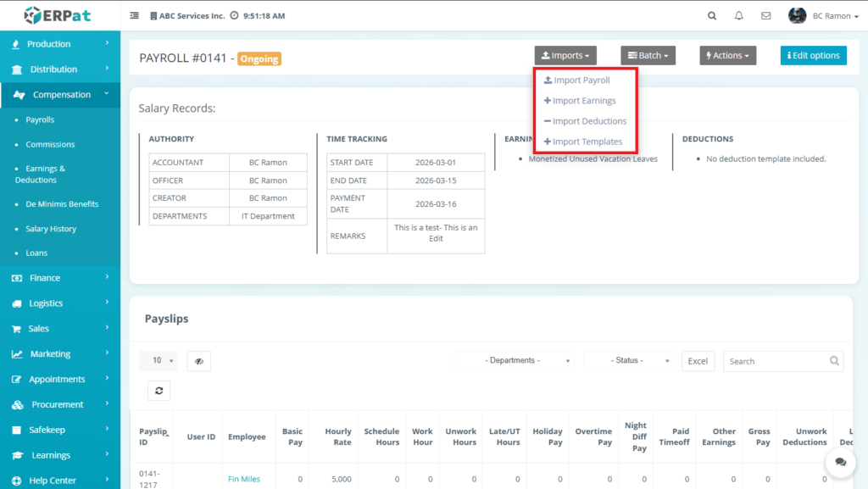The height and width of the screenshot is (489, 868).
Task: Click the refresh icon below table controls
Action: pyautogui.click(x=158, y=390)
